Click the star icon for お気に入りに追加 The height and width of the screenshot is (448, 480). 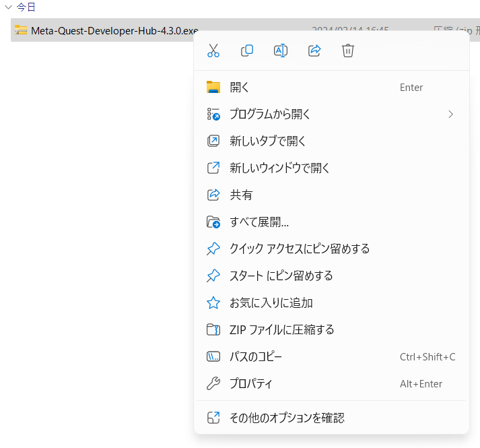tap(213, 302)
